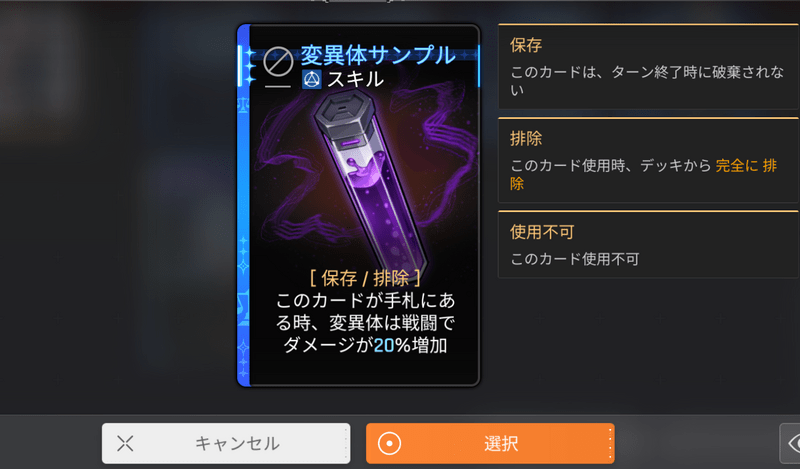The height and width of the screenshot is (469, 800).
Task: Click the unusable cost circle-slash icon
Action: (278, 62)
